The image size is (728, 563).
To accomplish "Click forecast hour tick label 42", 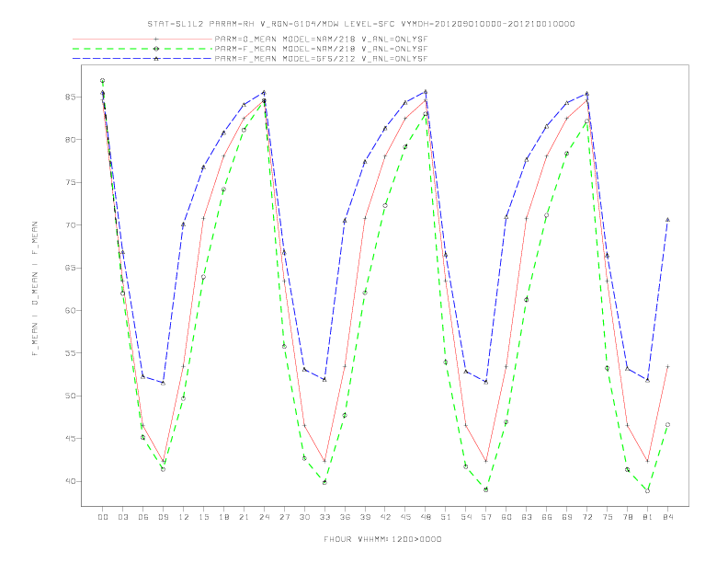I will pos(385,517).
